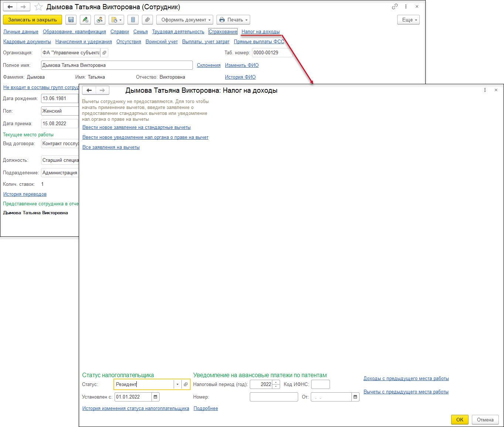504x427 pixels.
Task: Click the Код ИФНС input field
Action: click(320, 385)
